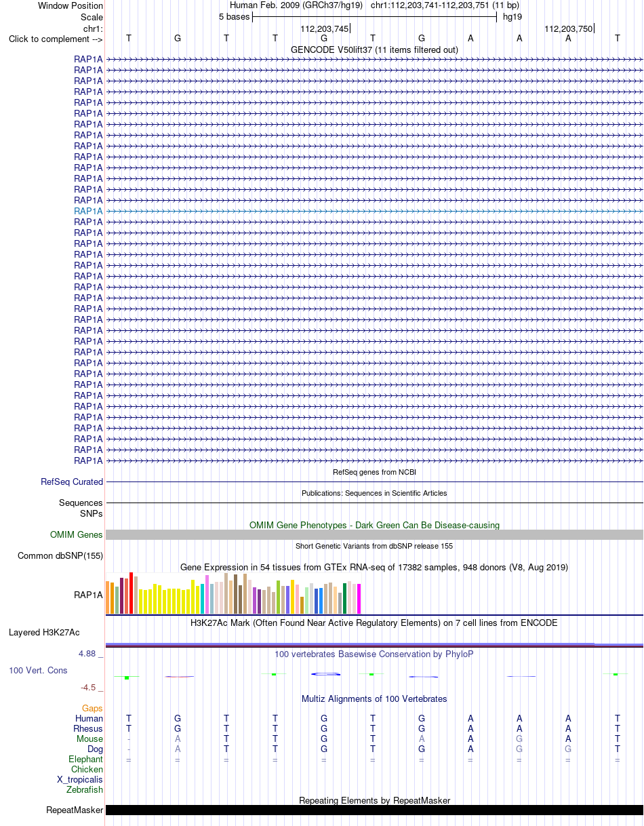Screen dimensions: 644x826
Task: Click the Window Position label
Action: click(x=71, y=5)
